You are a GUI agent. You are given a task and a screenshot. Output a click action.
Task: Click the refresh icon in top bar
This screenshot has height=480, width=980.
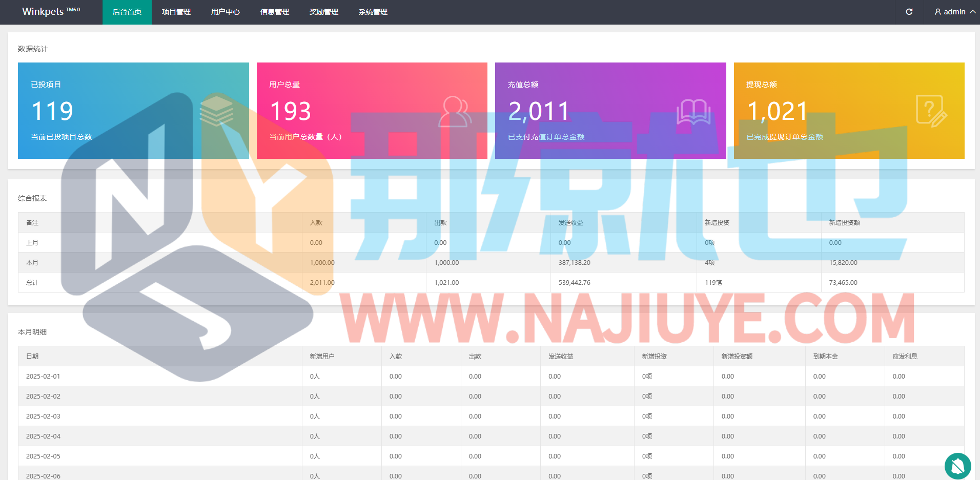909,12
